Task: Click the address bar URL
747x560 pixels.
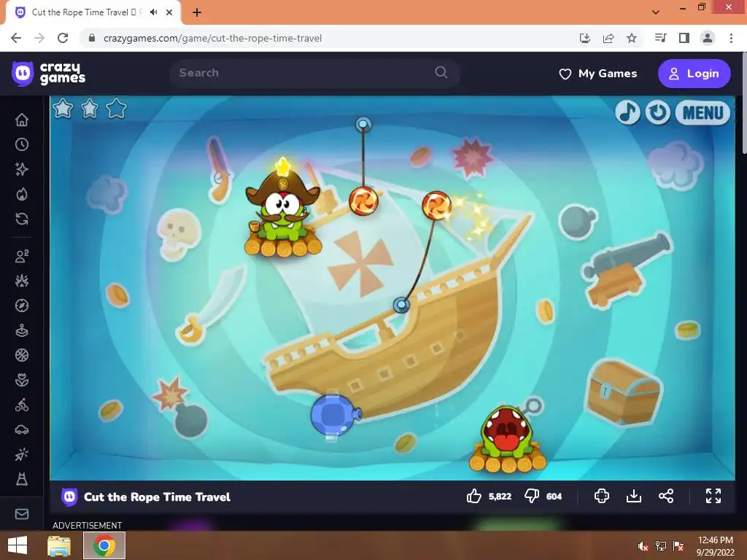Action: [212, 38]
